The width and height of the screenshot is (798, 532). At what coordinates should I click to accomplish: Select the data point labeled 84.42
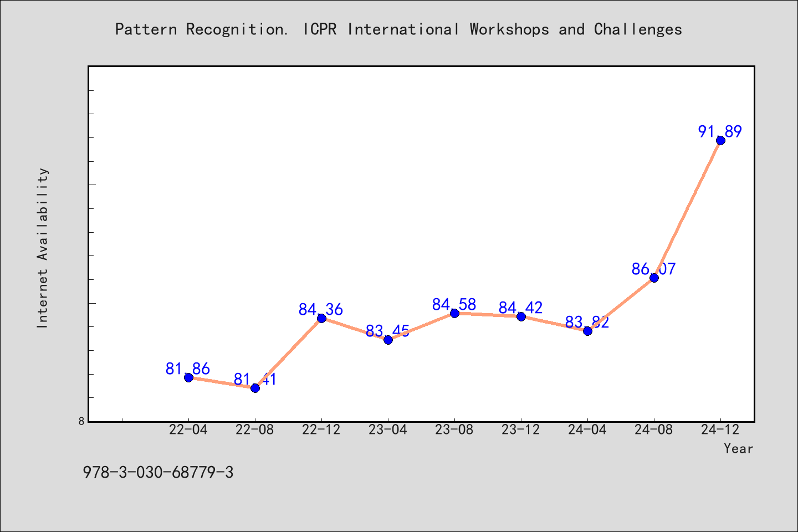(x=521, y=316)
